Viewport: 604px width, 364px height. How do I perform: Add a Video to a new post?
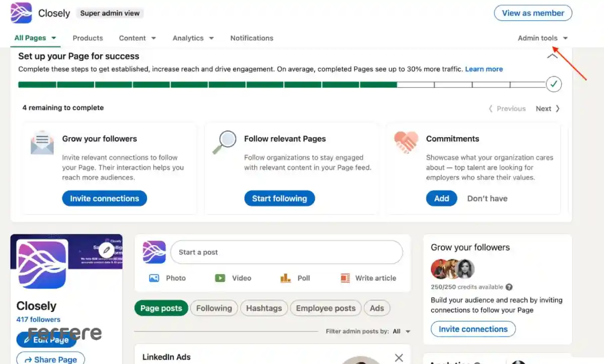point(233,278)
